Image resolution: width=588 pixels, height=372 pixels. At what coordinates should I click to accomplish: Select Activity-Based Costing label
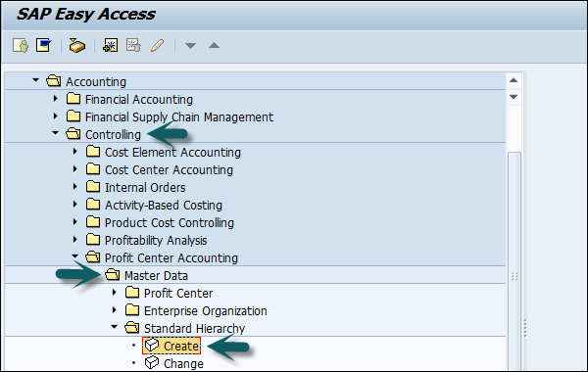164,205
